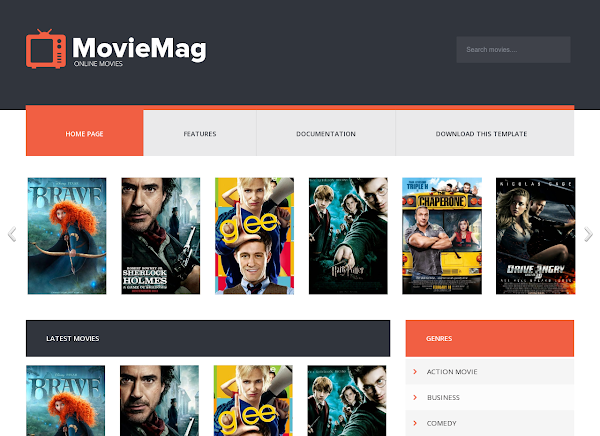This screenshot has width=600, height=436.
Task: Open the Action Movie genre link
Action: [452, 372]
